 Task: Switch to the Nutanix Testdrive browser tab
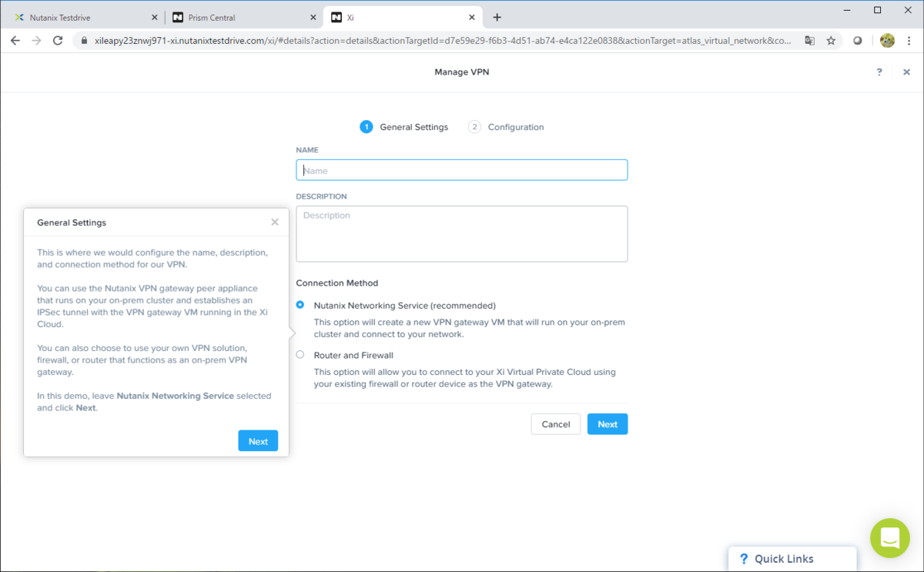pyautogui.click(x=83, y=17)
